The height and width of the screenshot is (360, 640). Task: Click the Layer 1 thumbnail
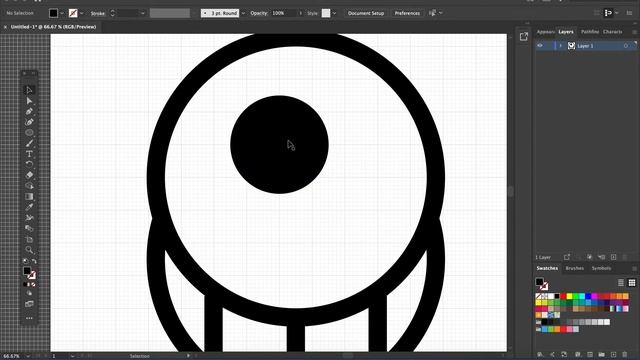[x=571, y=46]
